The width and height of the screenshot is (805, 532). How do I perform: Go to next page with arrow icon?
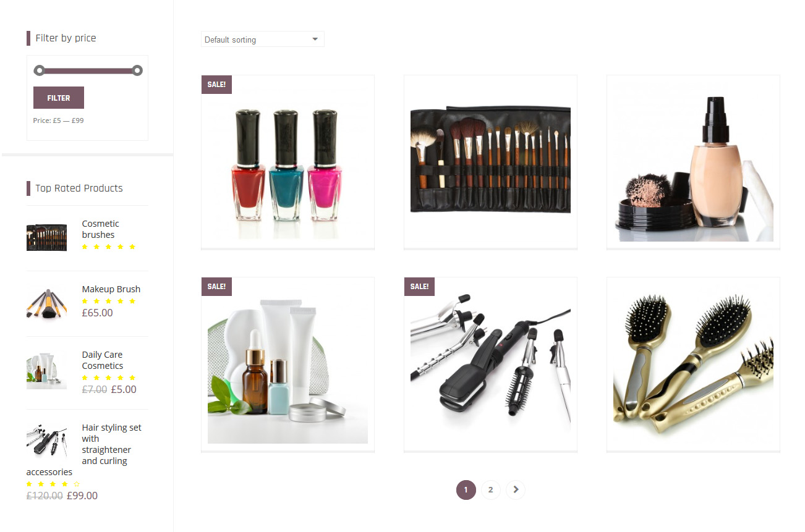coord(516,490)
